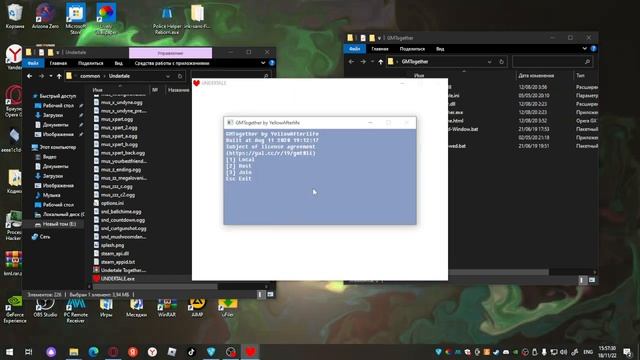
Task: Select 'Быстрый доступ' in the navigation pane
Action: coord(58,96)
